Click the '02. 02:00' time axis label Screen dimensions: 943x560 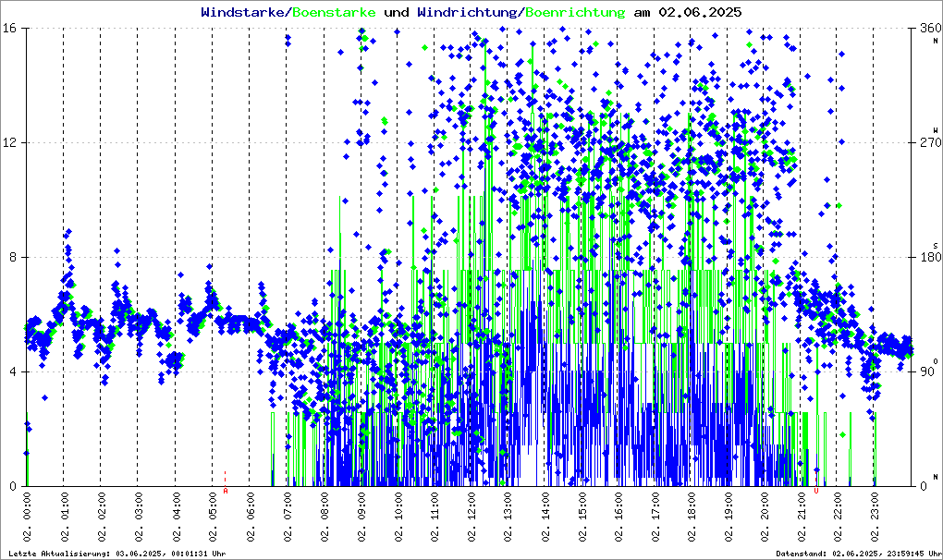(x=101, y=517)
